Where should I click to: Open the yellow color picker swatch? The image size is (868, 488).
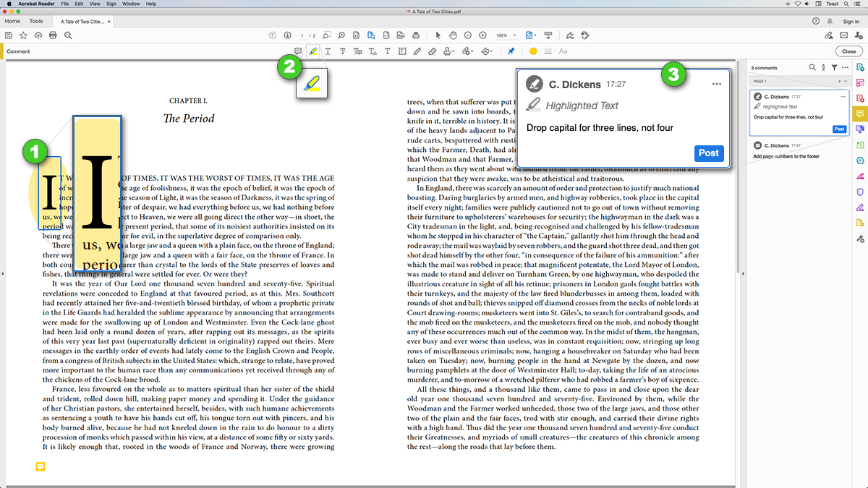(x=533, y=51)
